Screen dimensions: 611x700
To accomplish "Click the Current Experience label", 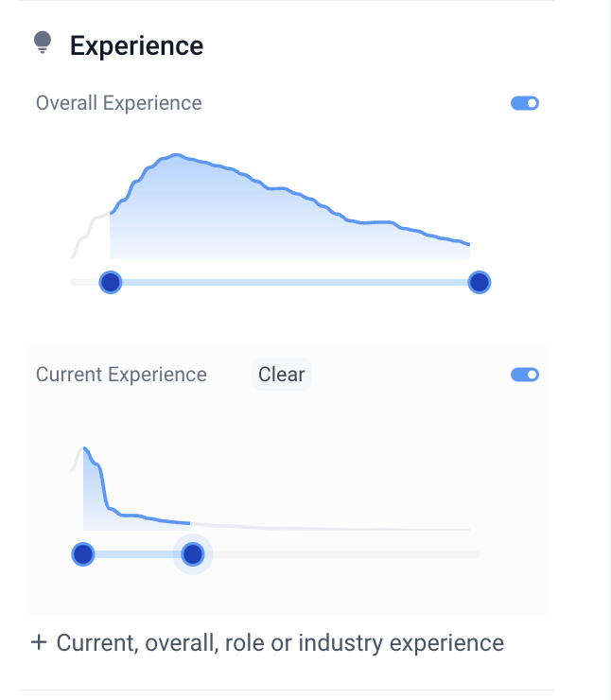I will [x=121, y=375].
